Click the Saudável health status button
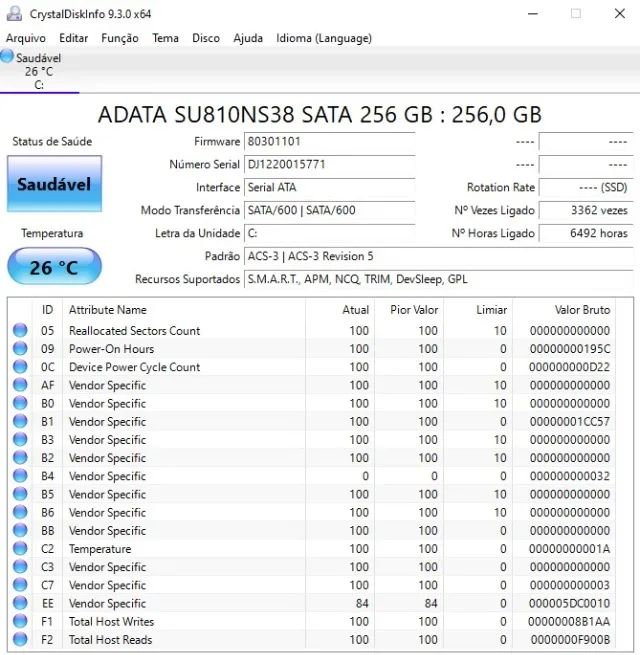The width and height of the screenshot is (640, 655). (54, 184)
